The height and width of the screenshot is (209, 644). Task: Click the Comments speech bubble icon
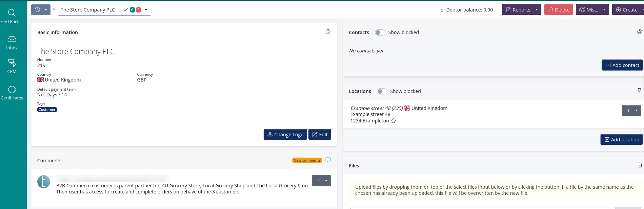pos(328,160)
